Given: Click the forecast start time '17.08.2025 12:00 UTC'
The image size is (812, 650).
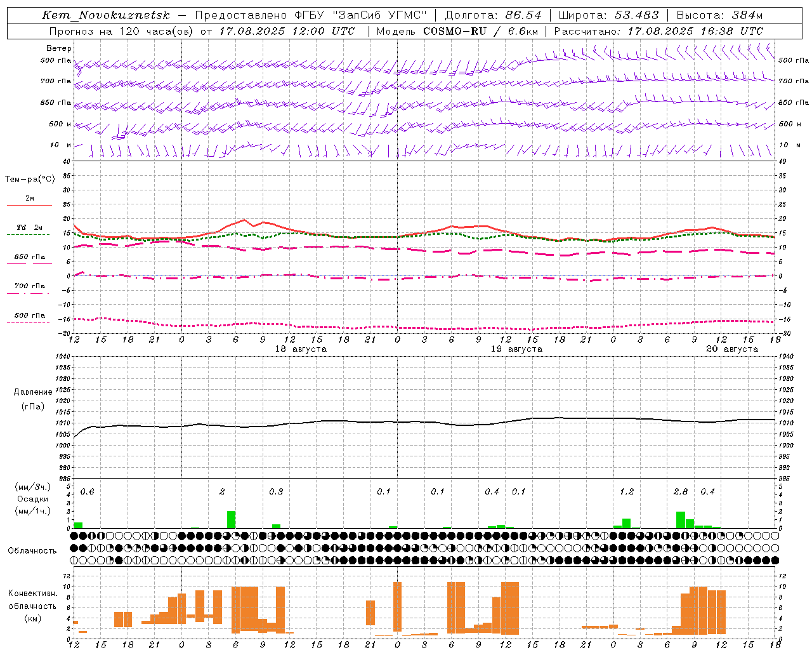Looking at the screenshot, I should click(x=287, y=31).
